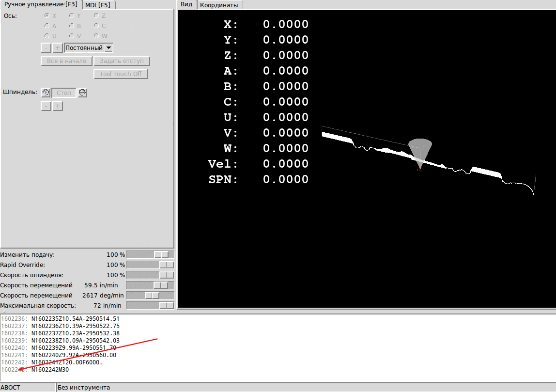Click the АВОСТ status bar entry
Viewport: 556px width, 392px height.
pyautogui.click(x=28, y=387)
